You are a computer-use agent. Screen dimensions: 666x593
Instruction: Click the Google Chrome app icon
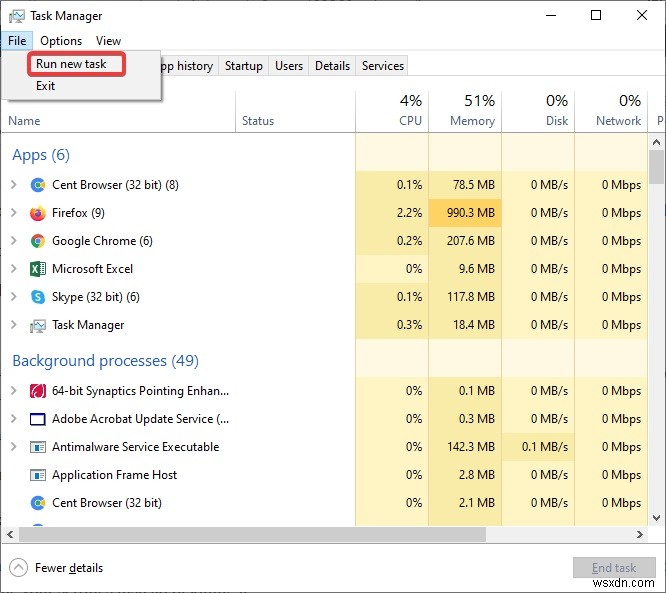pos(38,241)
